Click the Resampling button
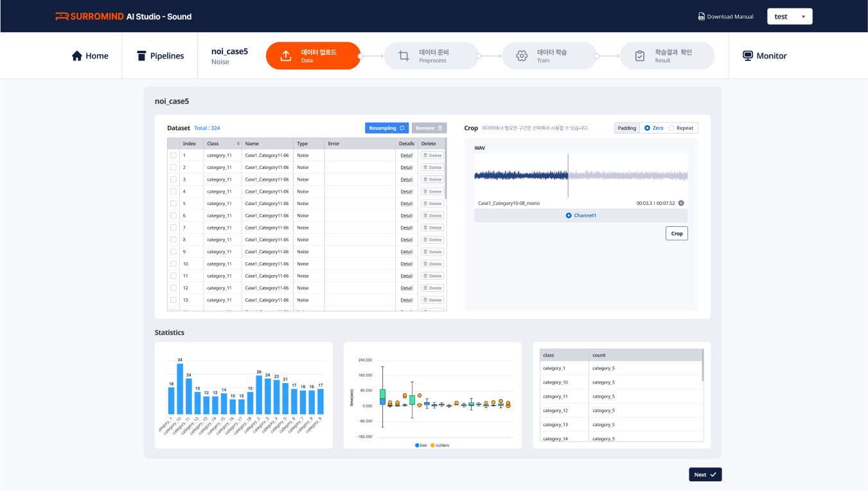The height and width of the screenshot is (491, 868). pyautogui.click(x=387, y=128)
